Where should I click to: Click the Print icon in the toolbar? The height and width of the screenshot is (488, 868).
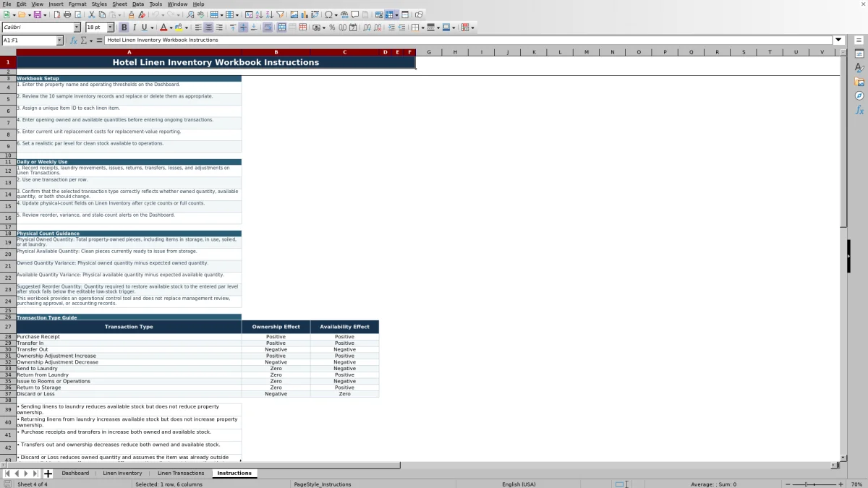click(x=67, y=14)
